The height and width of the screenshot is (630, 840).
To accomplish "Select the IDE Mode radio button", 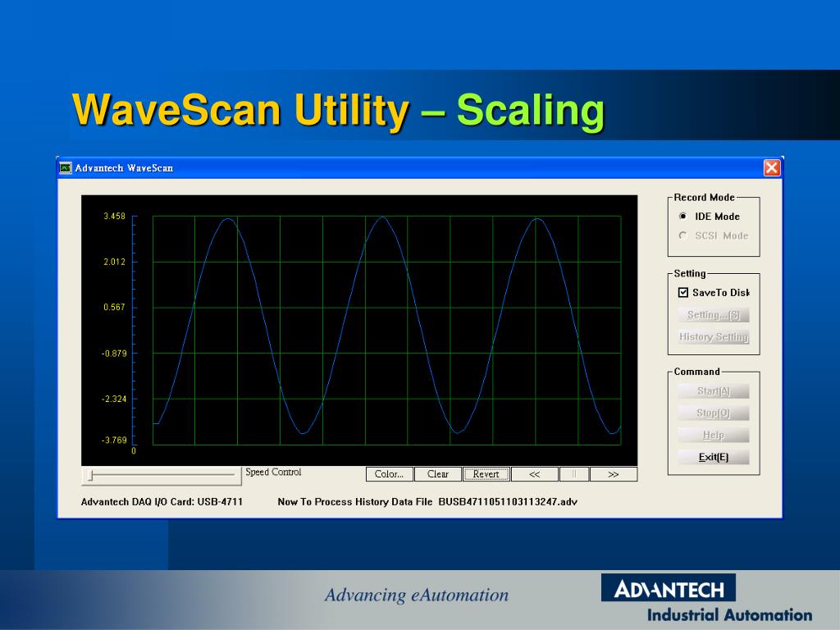I will pyautogui.click(x=683, y=217).
